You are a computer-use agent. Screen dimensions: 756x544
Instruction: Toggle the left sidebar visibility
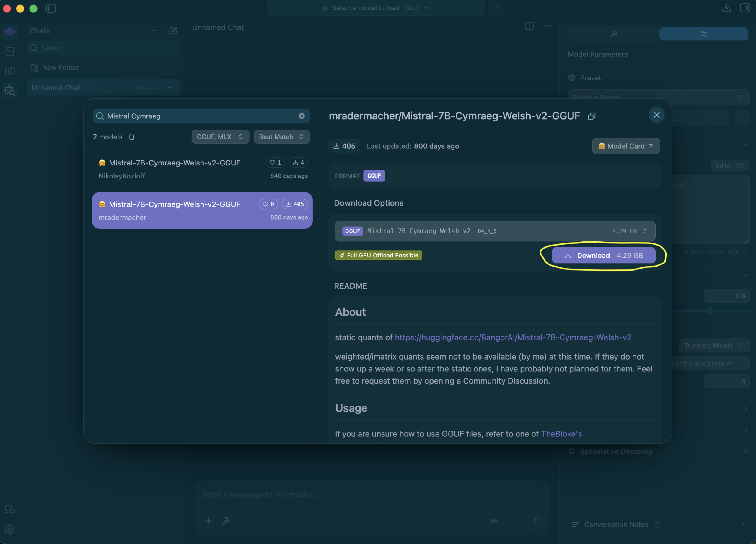click(50, 8)
